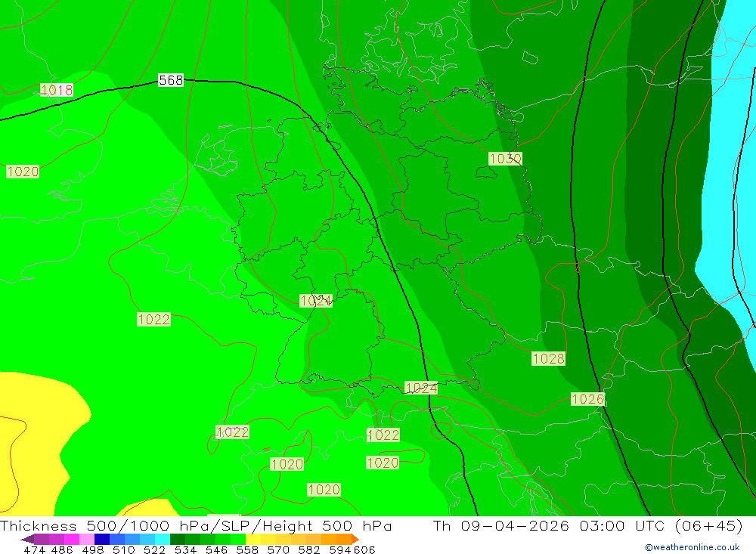
Task: Click the orange right arrow of the legend bar
Action: click(355, 539)
